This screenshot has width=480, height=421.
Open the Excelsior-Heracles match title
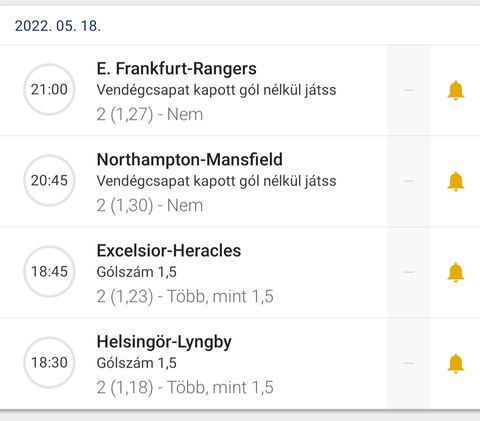pos(169,251)
